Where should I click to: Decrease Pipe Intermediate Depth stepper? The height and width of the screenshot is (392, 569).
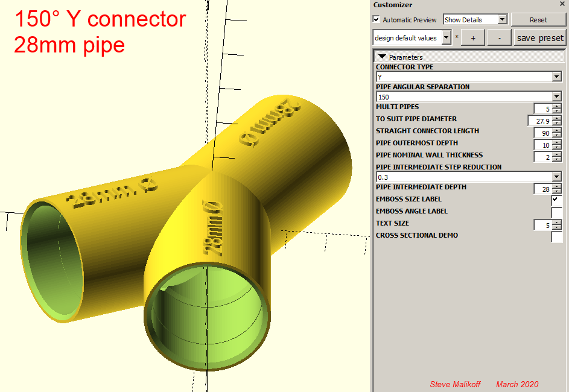pyautogui.click(x=557, y=191)
